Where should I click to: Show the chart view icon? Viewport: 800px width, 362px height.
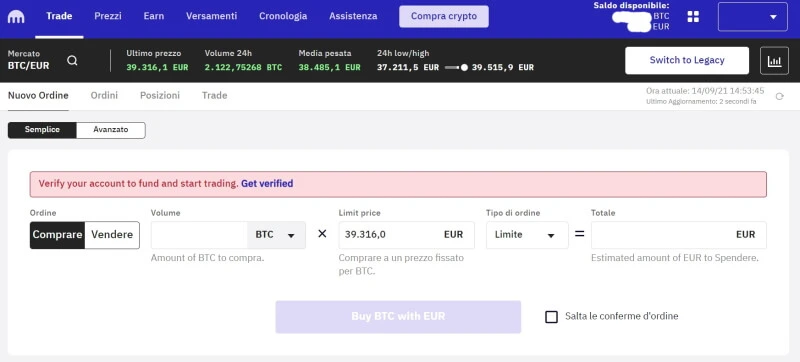point(774,61)
